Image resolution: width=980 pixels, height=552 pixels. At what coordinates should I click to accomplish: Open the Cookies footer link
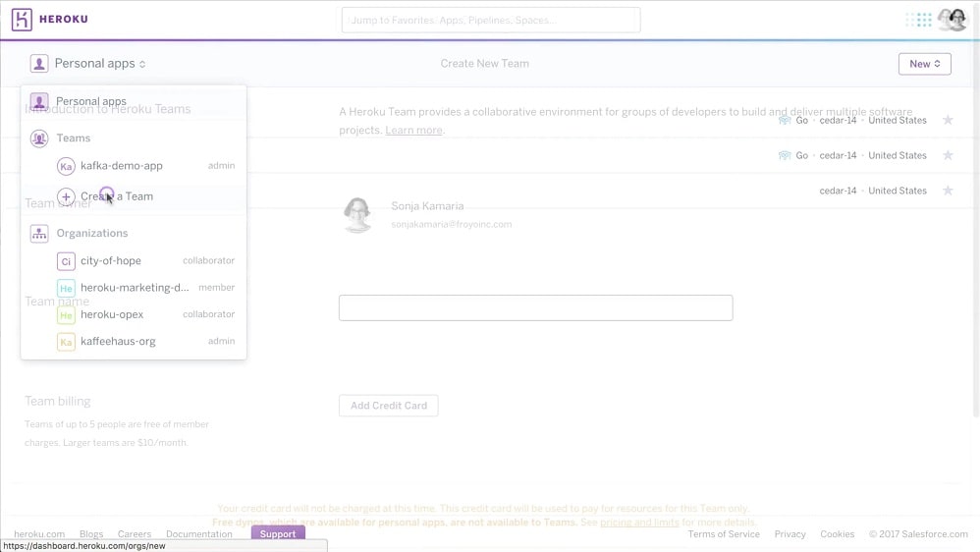(x=837, y=534)
